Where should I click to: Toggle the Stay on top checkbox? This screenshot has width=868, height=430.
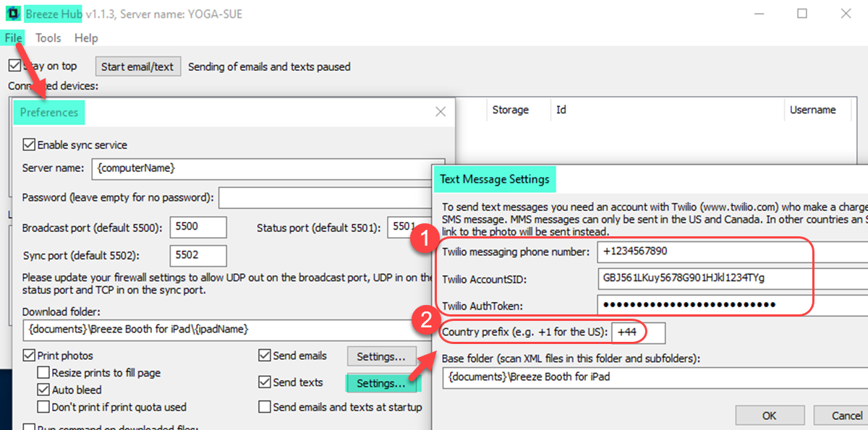coord(14,66)
